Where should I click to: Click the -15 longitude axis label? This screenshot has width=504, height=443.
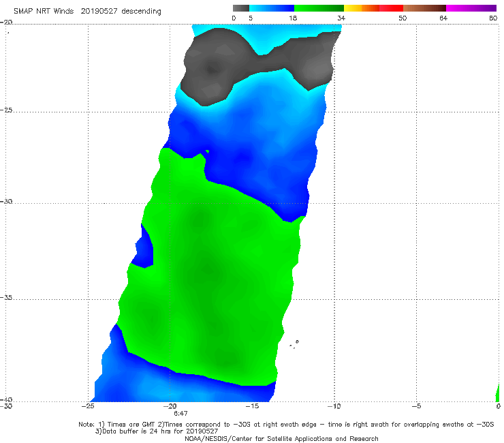pyautogui.click(x=252, y=406)
